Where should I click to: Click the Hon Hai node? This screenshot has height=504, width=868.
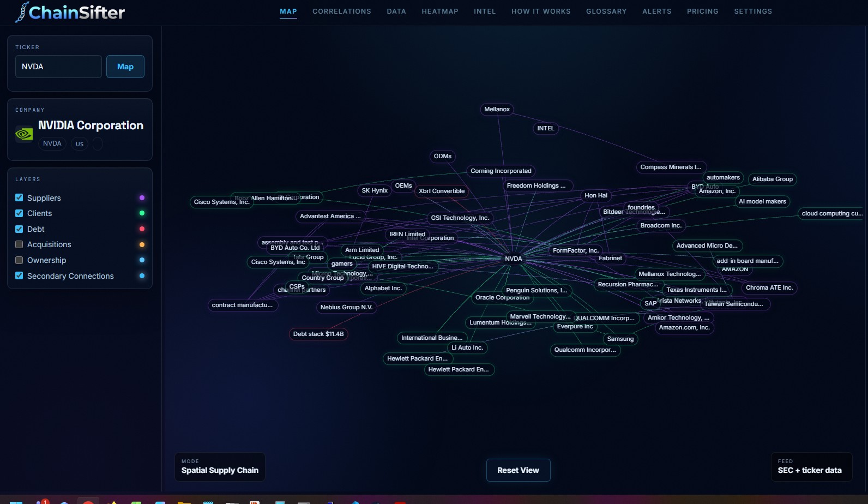tap(596, 195)
